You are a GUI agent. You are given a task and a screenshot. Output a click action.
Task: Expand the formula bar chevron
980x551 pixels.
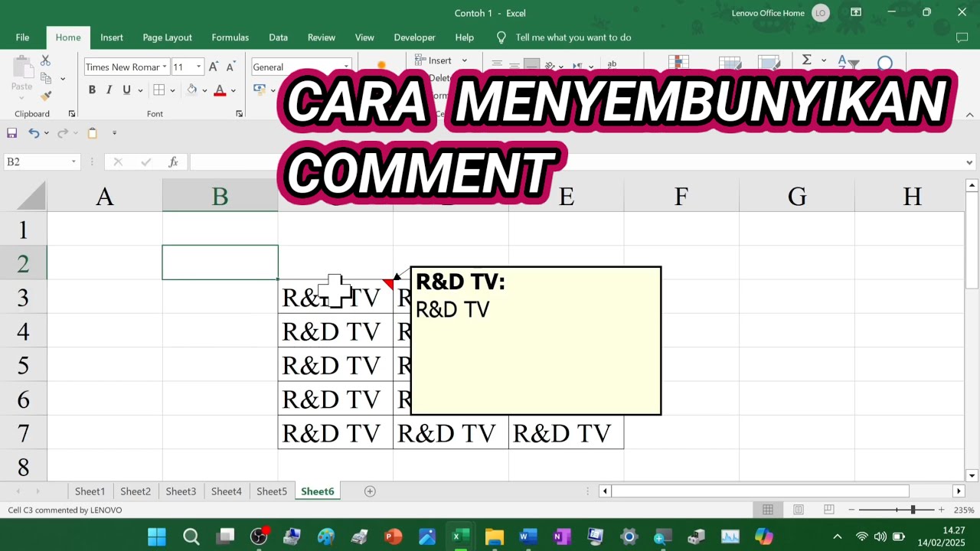(x=969, y=162)
